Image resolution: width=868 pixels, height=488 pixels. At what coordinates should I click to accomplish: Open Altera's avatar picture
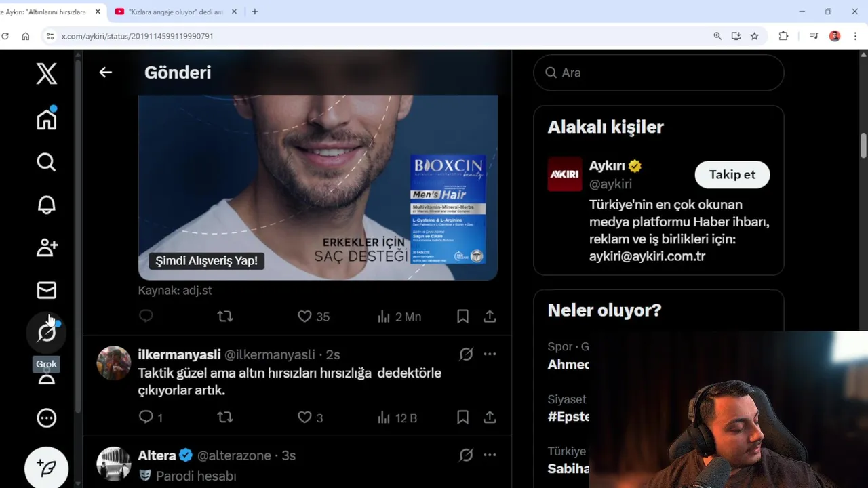click(x=113, y=464)
